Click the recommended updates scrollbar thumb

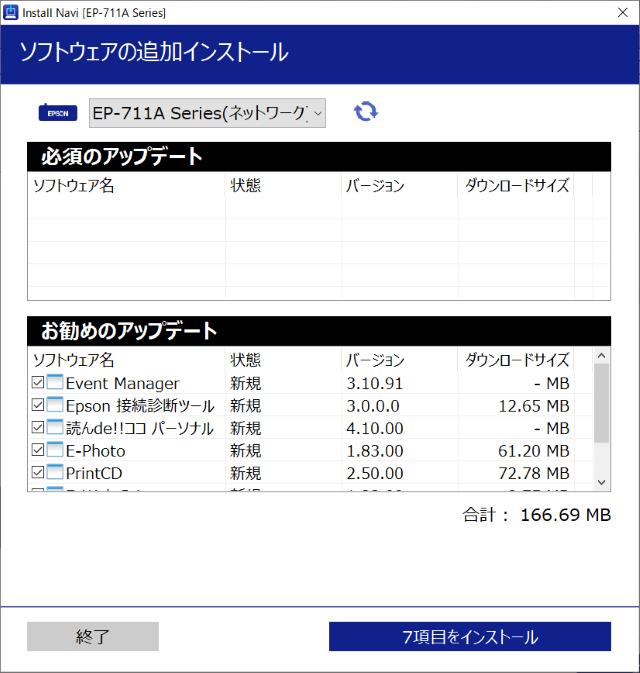[601, 403]
